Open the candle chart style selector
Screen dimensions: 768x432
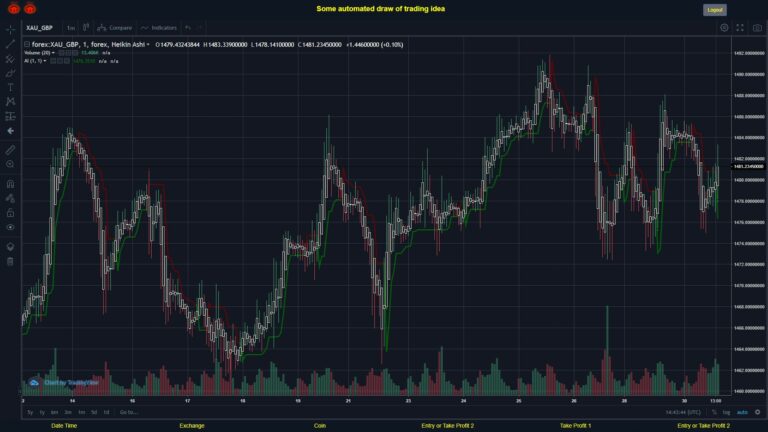click(86, 27)
